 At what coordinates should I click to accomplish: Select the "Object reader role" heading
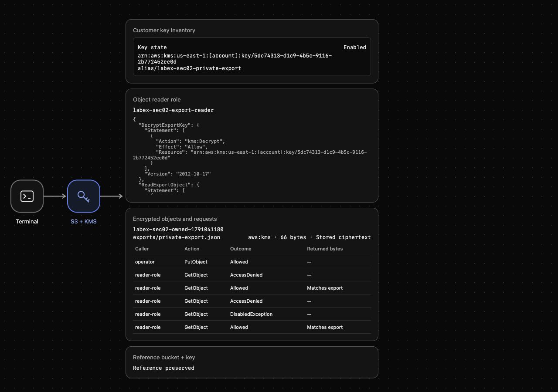coord(157,100)
